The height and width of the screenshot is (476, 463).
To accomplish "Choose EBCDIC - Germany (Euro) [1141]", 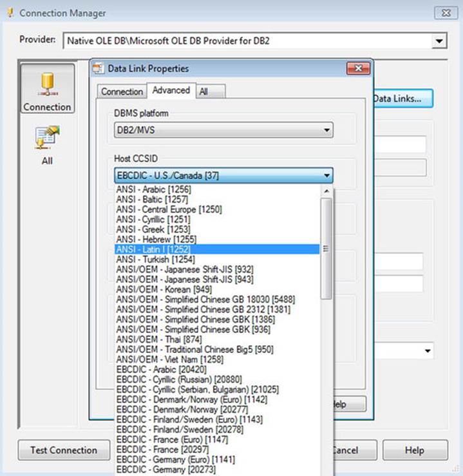I will (x=217, y=460).
